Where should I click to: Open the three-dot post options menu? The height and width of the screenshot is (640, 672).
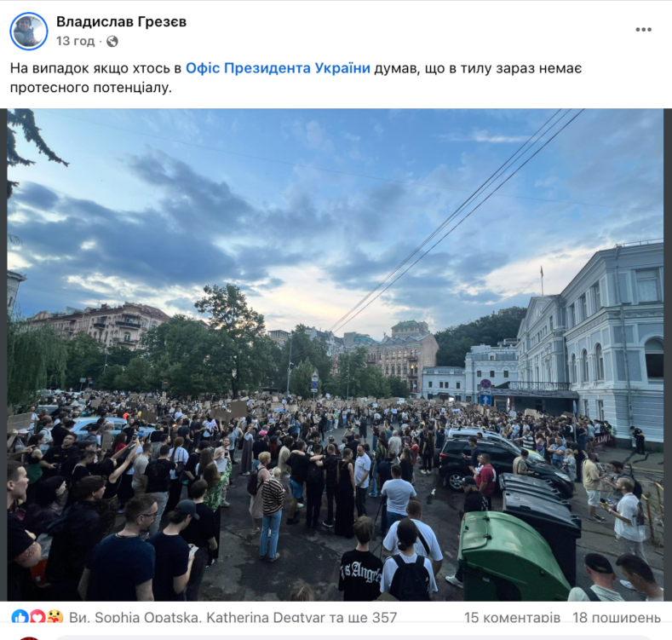[643, 30]
